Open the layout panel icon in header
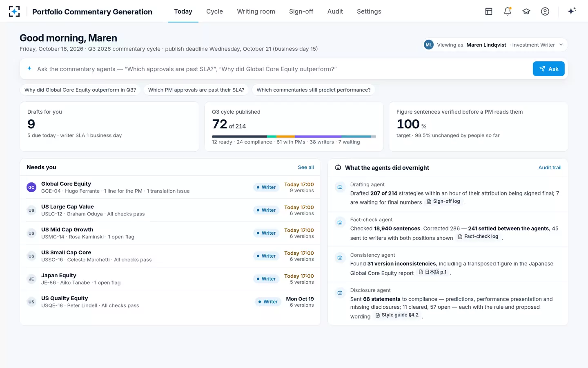The image size is (588, 368). 489,11
